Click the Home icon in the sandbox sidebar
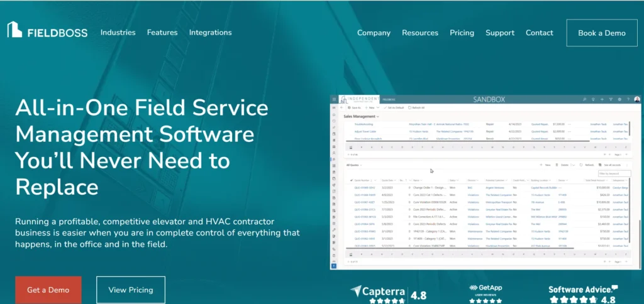The height and width of the screenshot is (304, 644). (334, 114)
